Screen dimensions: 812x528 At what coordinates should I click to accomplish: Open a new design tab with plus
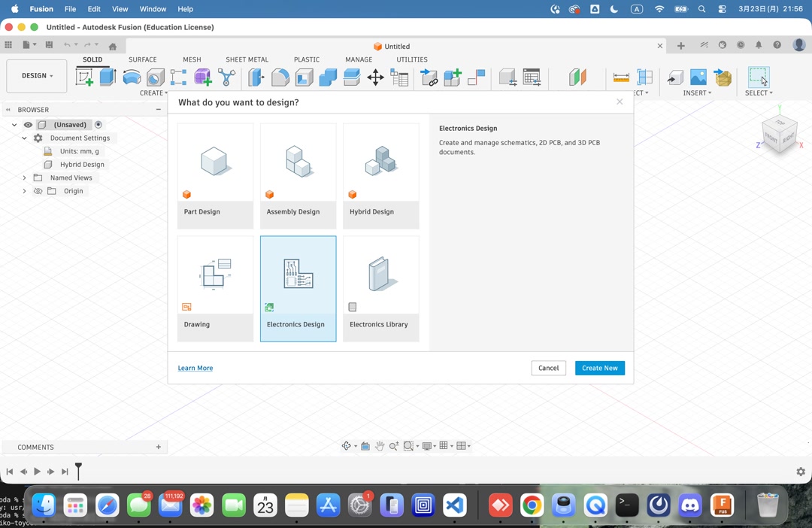tap(681, 46)
